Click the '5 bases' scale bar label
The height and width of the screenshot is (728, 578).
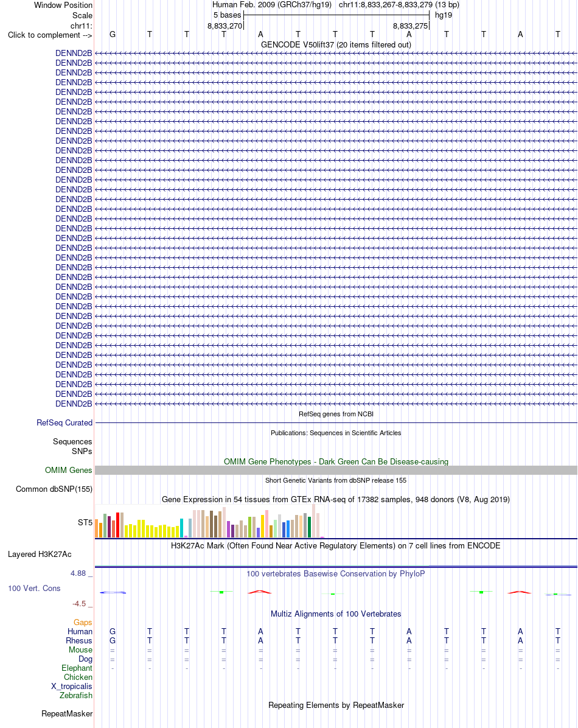(227, 15)
